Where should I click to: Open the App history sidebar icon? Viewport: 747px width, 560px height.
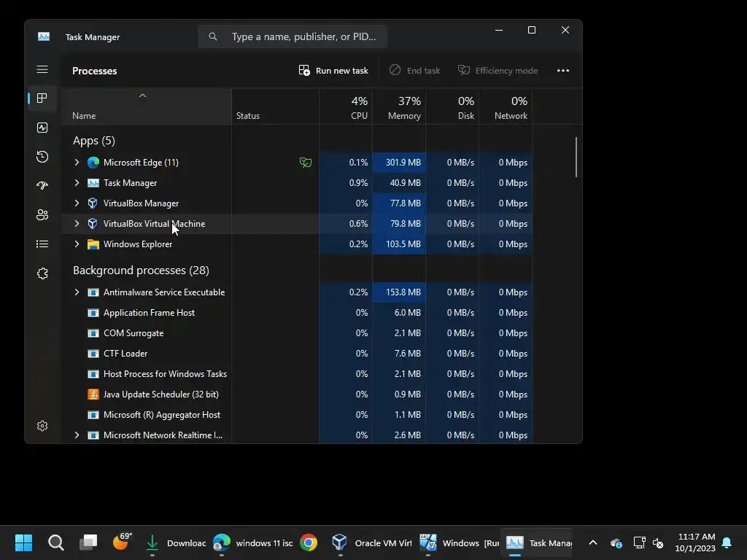42,157
